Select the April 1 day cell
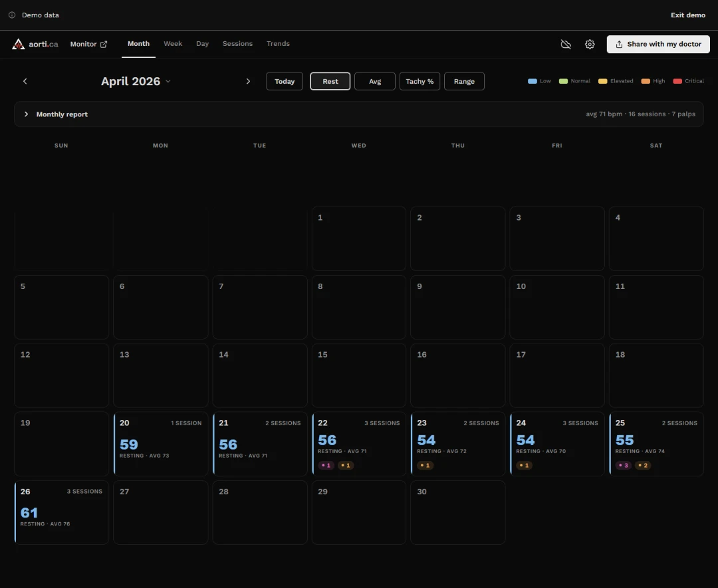Viewport: 718px width, 588px height. 358,239
